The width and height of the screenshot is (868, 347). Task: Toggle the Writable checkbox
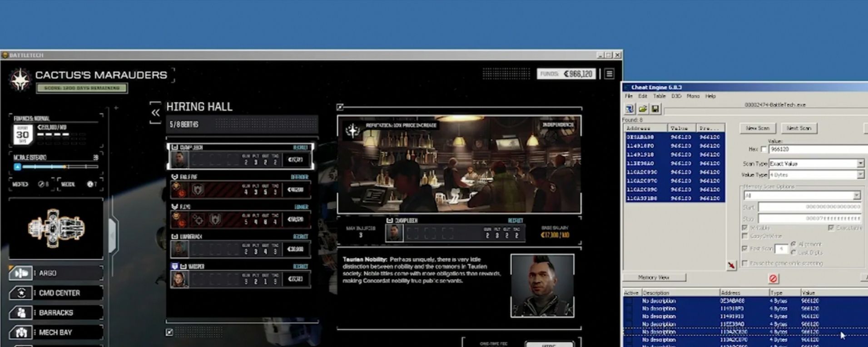pyautogui.click(x=745, y=228)
